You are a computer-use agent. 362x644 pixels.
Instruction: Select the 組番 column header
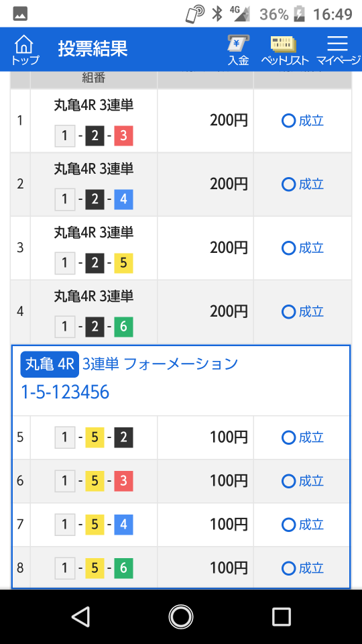pyautogui.click(x=94, y=78)
